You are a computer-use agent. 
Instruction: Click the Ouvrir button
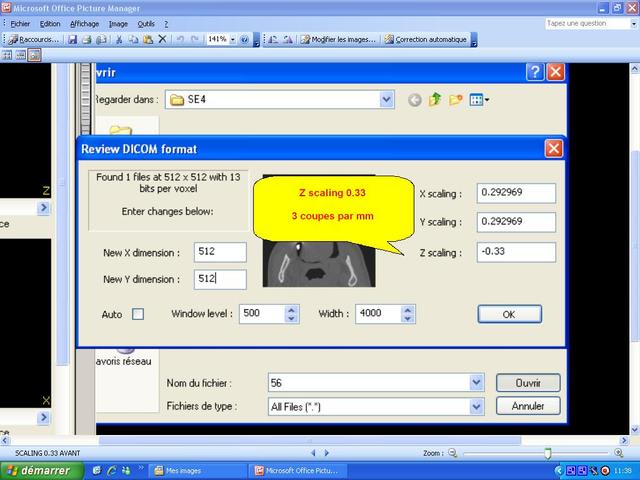pyautogui.click(x=528, y=383)
